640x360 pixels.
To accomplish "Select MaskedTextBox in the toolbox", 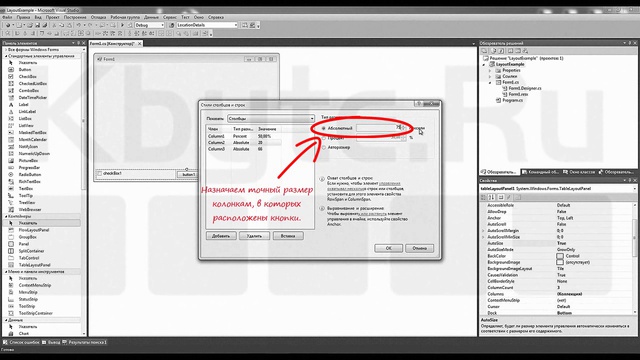I will (x=33, y=132).
